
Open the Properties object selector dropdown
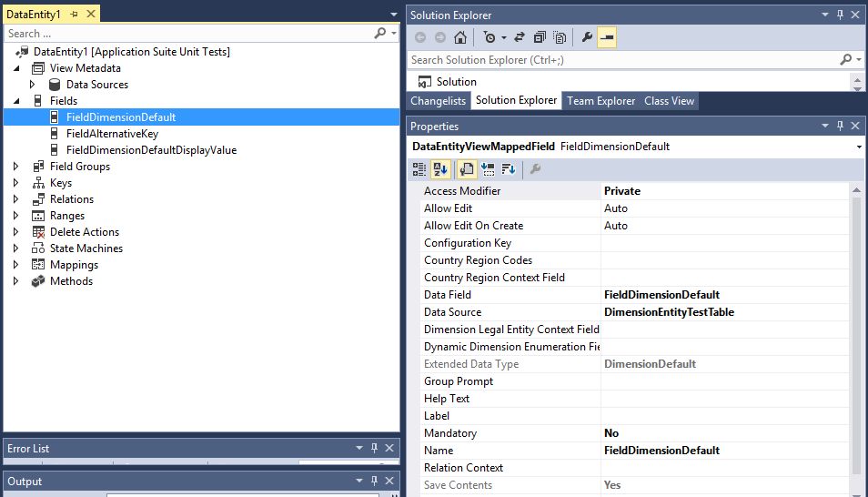tap(859, 147)
